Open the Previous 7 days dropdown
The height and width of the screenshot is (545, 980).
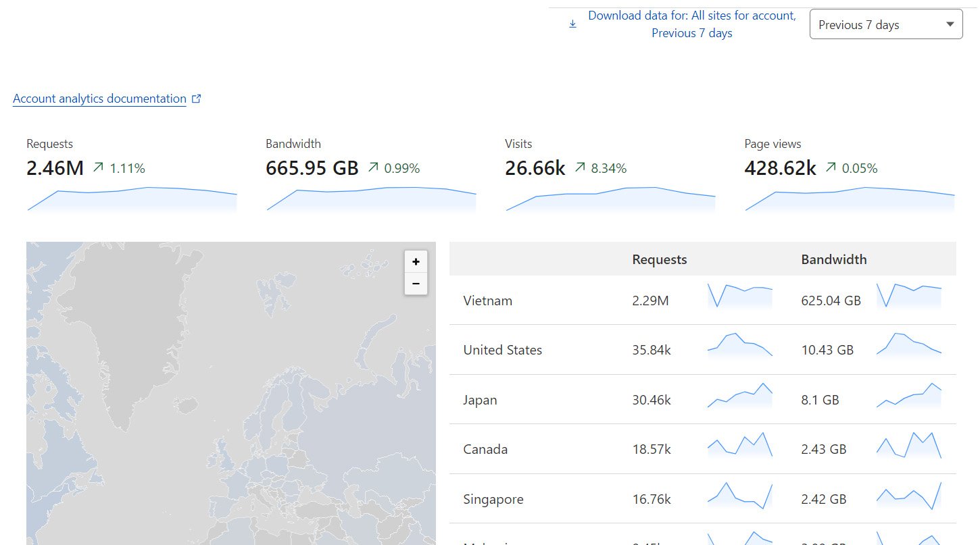coord(885,24)
